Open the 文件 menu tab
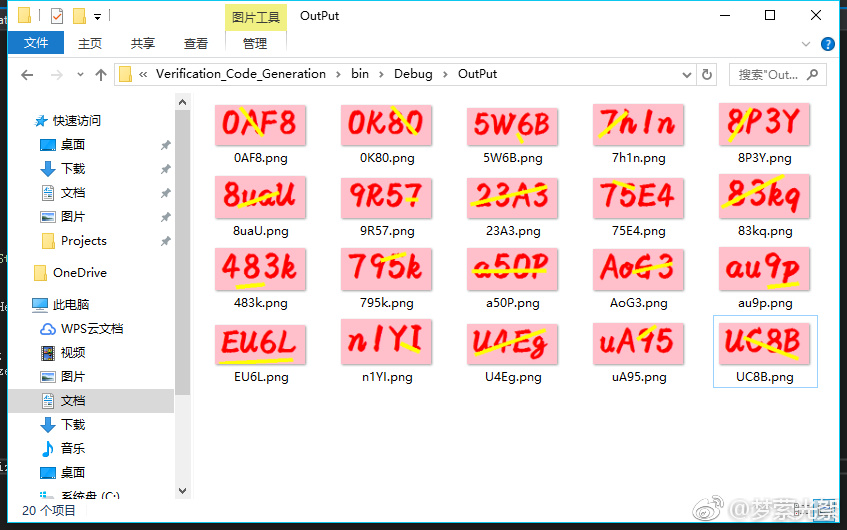Screen dimensions: 847x530 tap(36, 43)
